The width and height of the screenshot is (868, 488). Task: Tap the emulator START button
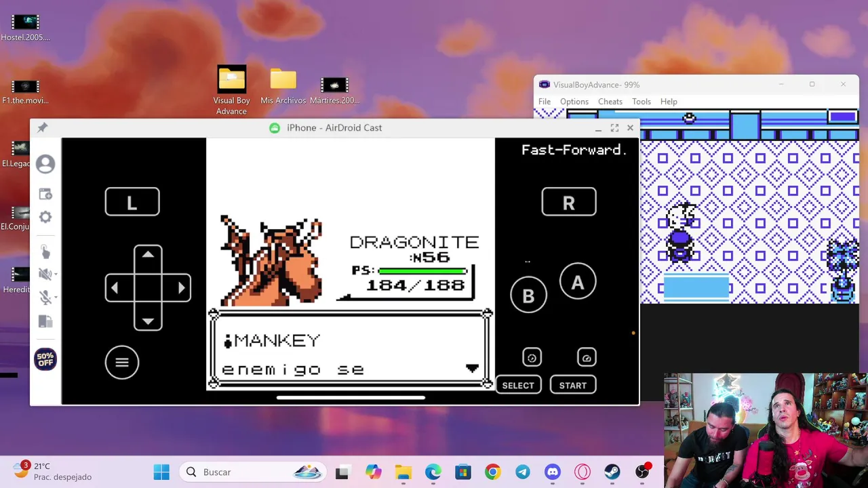click(x=573, y=385)
